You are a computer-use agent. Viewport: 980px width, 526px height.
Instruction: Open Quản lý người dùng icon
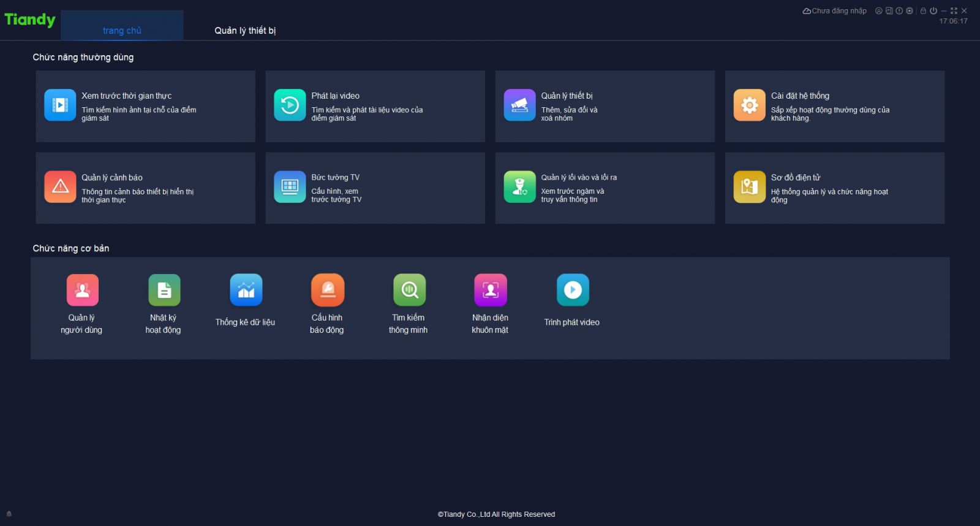pos(82,290)
